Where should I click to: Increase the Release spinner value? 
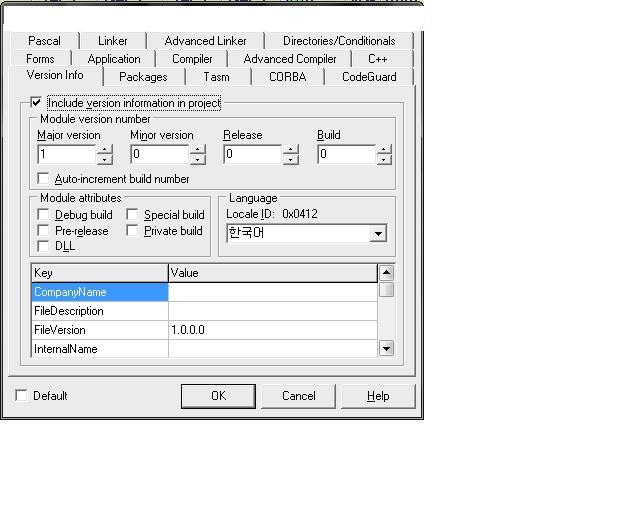290,150
